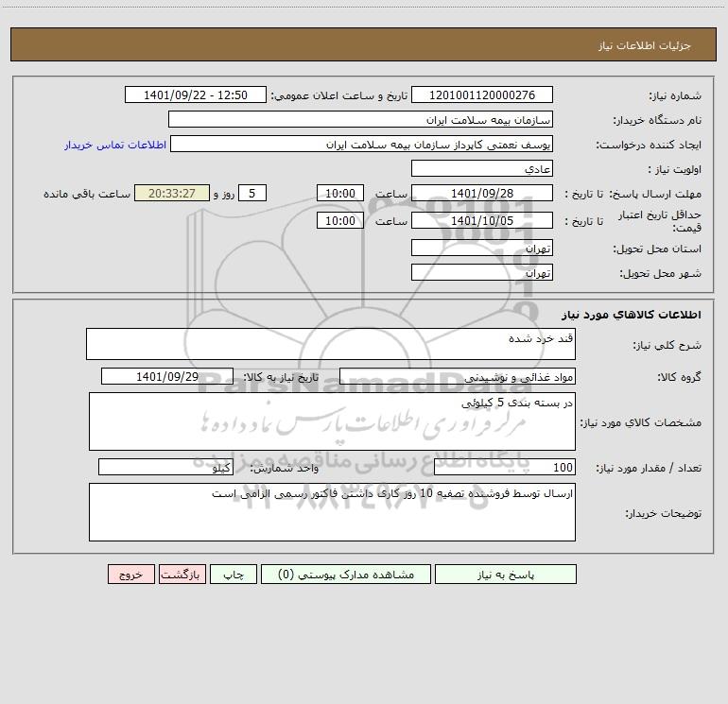Image resolution: width=728 pixels, height=704 pixels.
Task: Click the label تعداد / مقدار مورد نیاز
Action: 649,469
